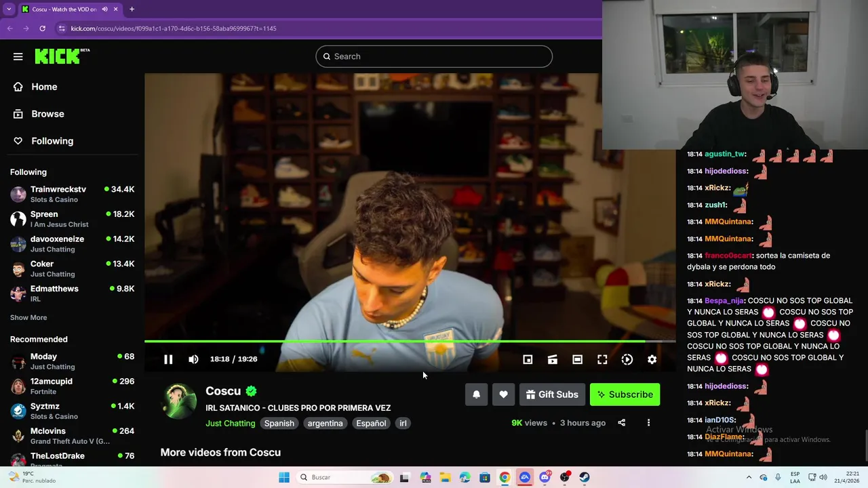Screen dimensions: 868x488
Task: Open Coker's channel in the sidebar
Action: (x=72, y=268)
